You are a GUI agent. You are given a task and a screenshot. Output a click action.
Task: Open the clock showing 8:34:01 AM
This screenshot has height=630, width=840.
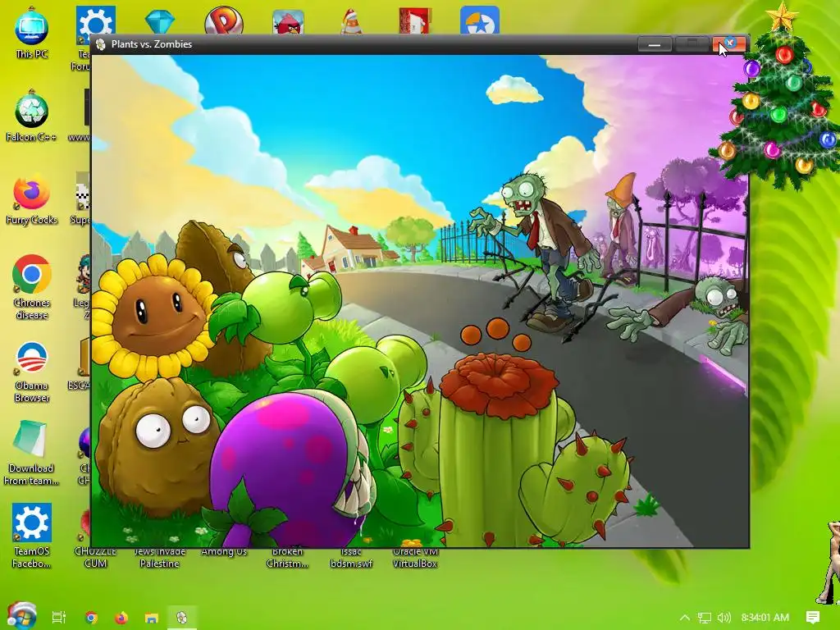[765, 618]
